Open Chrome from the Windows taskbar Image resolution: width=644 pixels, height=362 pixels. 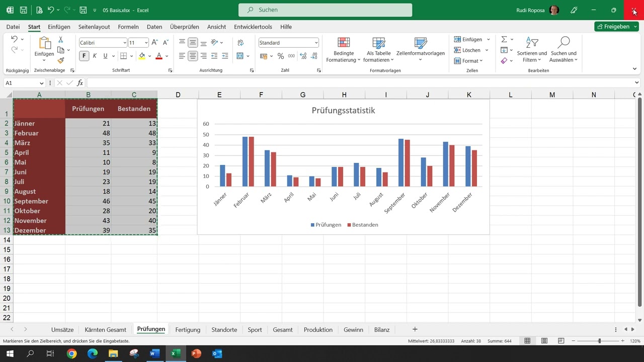click(71, 353)
